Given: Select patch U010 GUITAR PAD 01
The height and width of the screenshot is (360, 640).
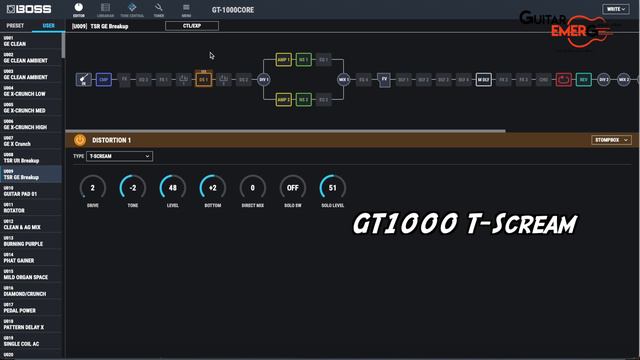Looking at the screenshot, I should (x=31, y=191).
